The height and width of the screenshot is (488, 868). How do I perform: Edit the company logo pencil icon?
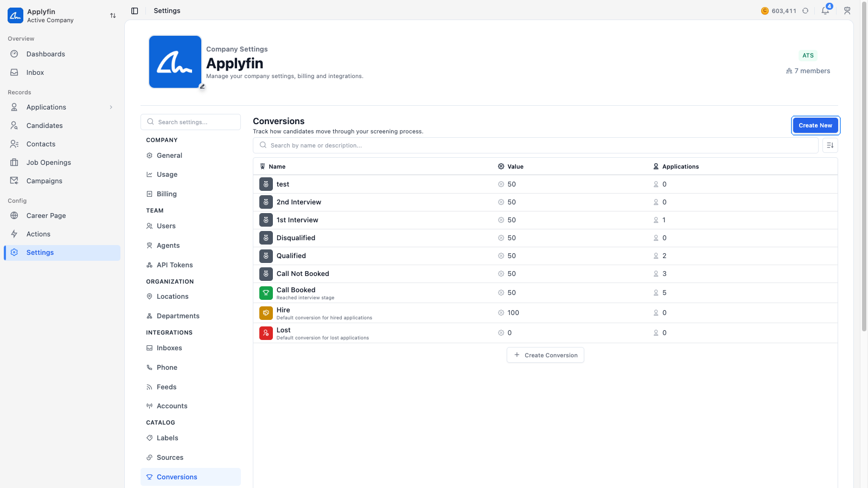point(202,87)
